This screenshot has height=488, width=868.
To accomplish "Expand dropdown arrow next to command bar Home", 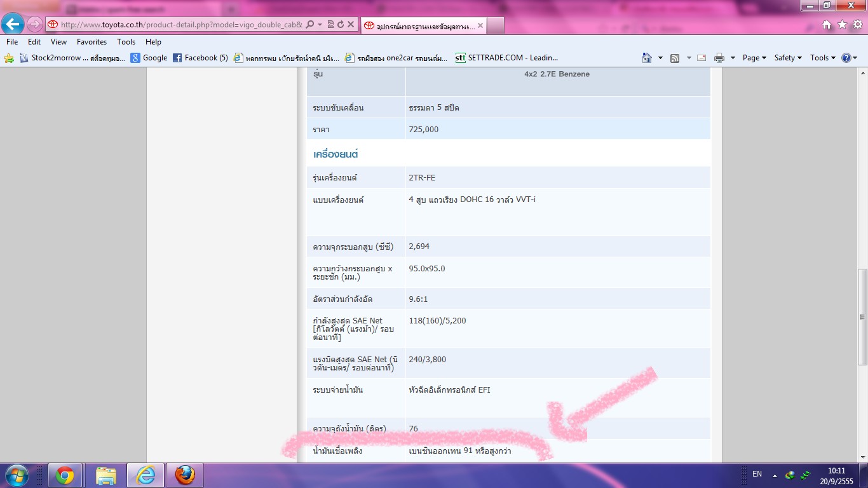I will (x=660, y=58).
